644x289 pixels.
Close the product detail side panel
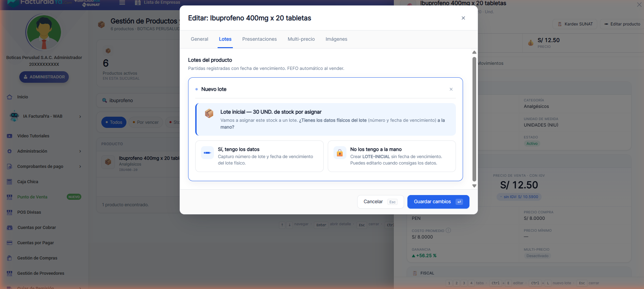639,5
